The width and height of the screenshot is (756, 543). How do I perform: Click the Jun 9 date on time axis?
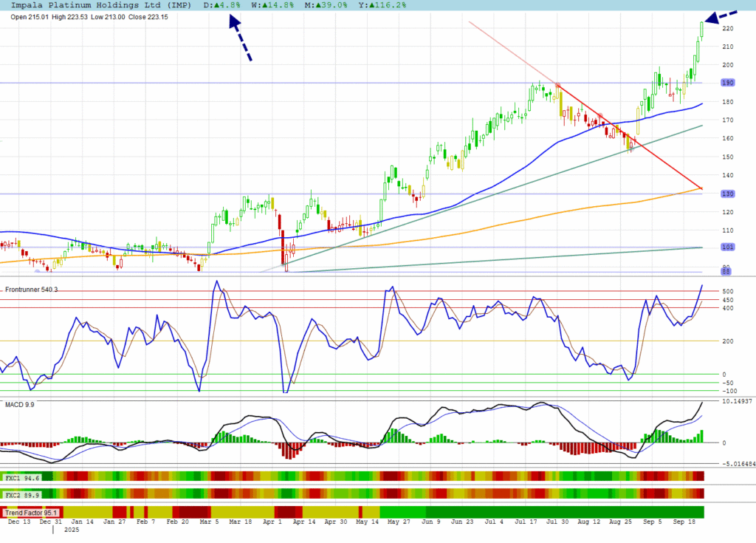(429, 522)
